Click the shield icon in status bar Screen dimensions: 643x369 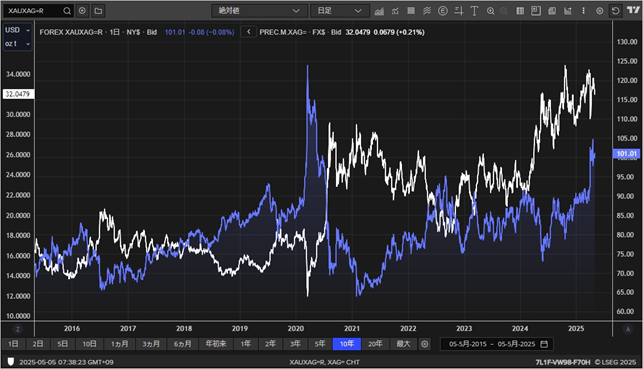(x=11, y=362)
